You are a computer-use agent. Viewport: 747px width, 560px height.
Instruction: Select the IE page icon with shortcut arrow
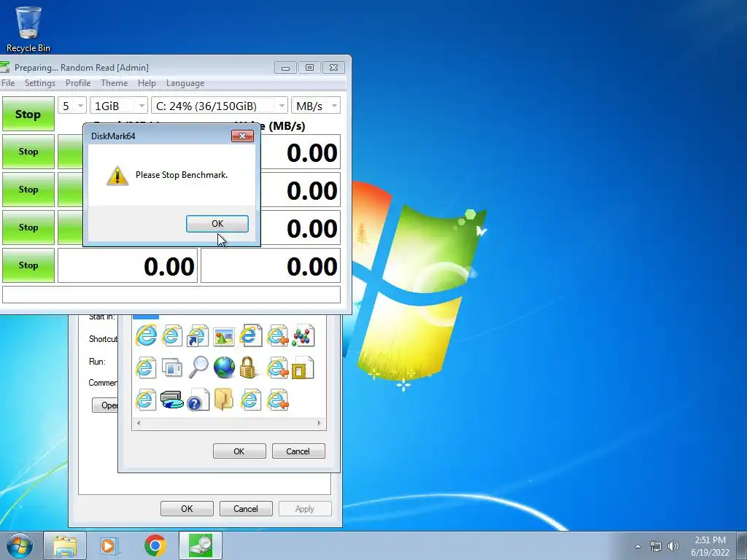tap(197, 335)
